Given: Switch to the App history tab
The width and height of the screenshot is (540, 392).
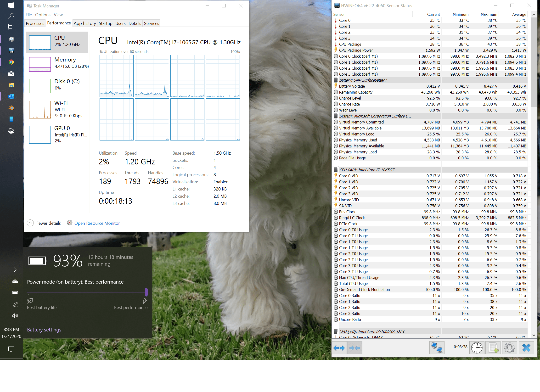Looking at the screenshot, I should point(85,23).
